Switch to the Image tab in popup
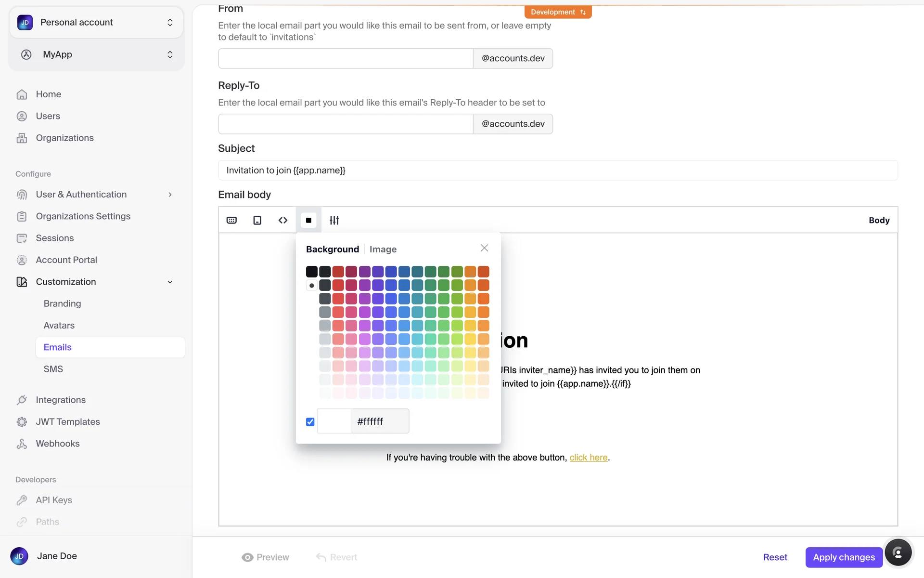Screen dimensions: 924x578 [x=383, y=250]
